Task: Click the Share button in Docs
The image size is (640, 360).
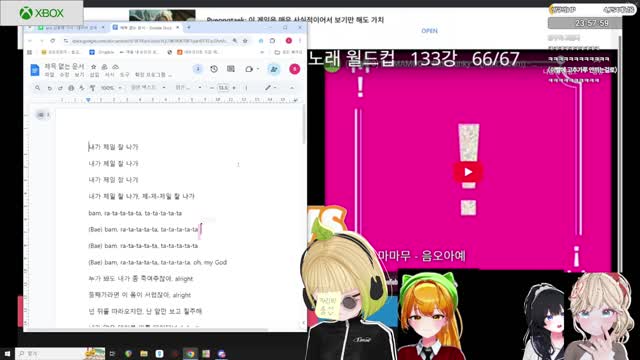Action: pyautogui.click(x=274, y=69)
